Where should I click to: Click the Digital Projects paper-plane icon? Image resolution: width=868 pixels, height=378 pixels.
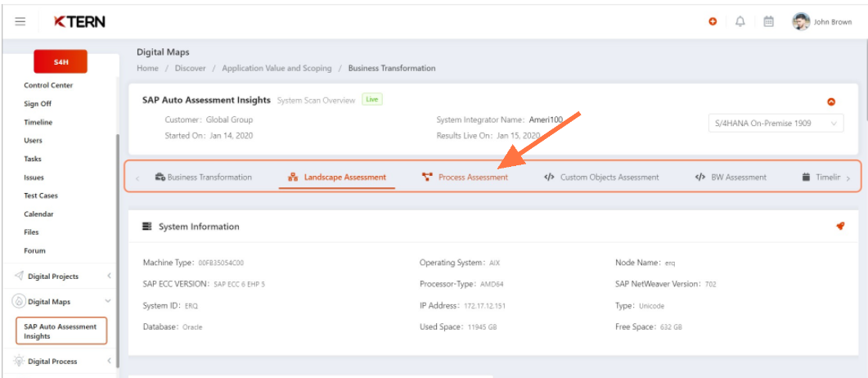pos(19,276)
